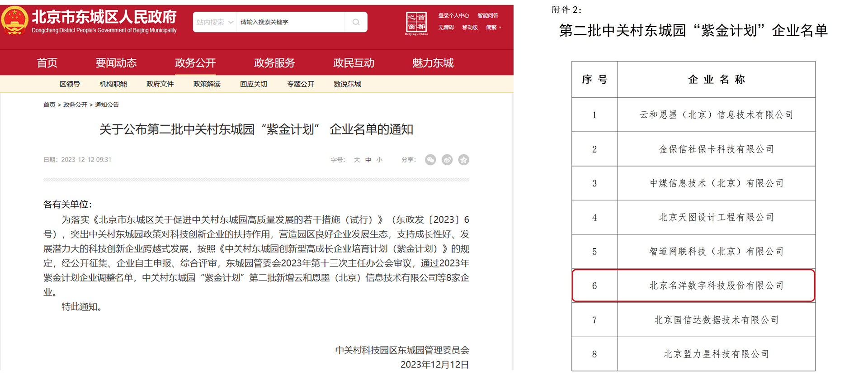Share article via Weibo icon
Viewport: 868px width, 381px height.
[447, 160]
